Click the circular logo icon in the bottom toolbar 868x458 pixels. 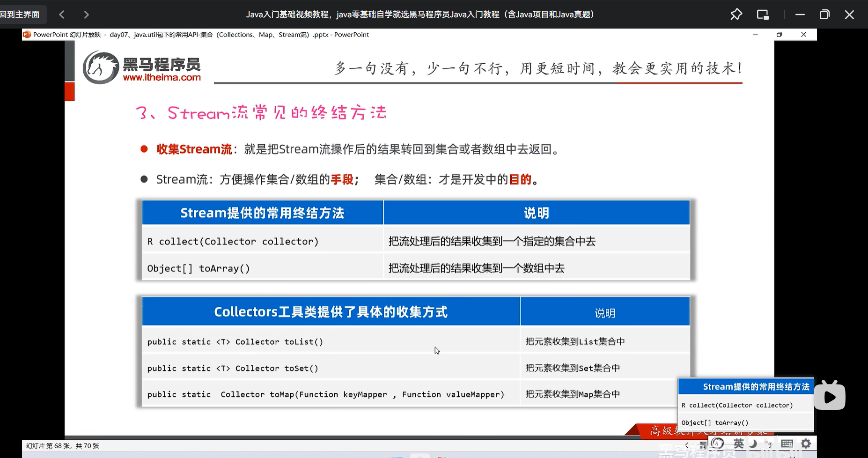pyautogui.click(x=718, y=443)
